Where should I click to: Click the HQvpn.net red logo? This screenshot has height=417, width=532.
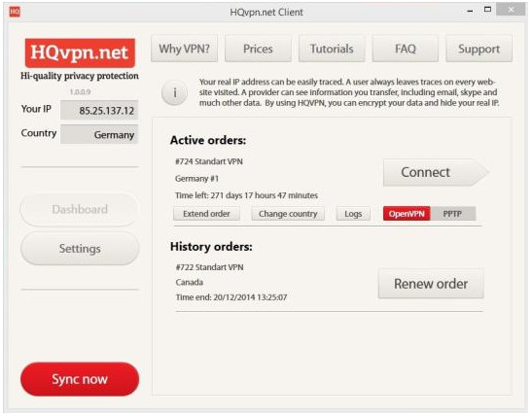80,52
